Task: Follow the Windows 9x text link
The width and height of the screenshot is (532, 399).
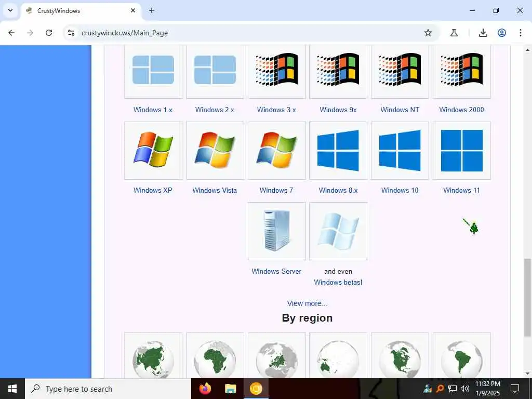Action: point(338,110)
